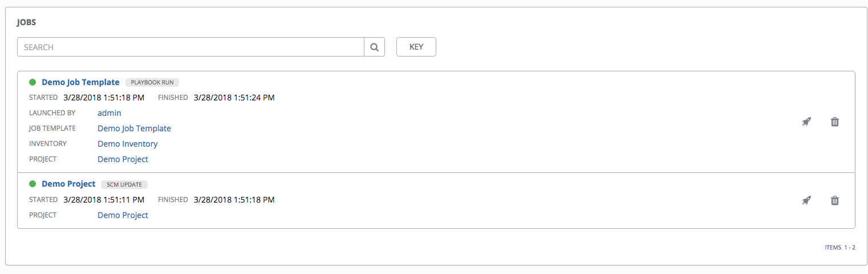Delete the Demo Project SCM update job

coord(835,200)
